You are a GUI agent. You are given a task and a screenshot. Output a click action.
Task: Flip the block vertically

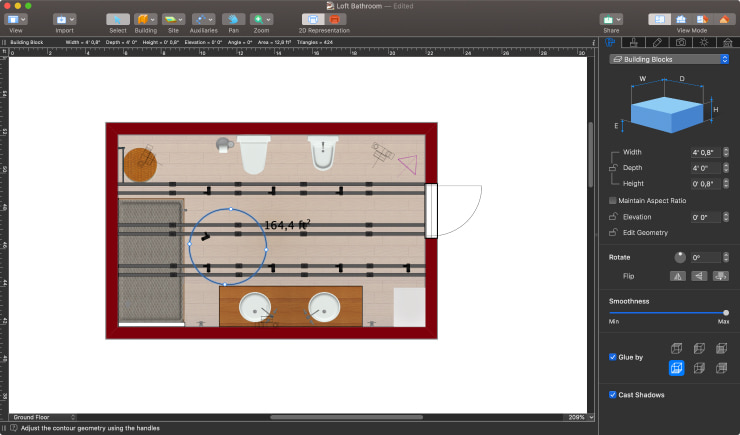pyautogui.click(x=699, y=276)
